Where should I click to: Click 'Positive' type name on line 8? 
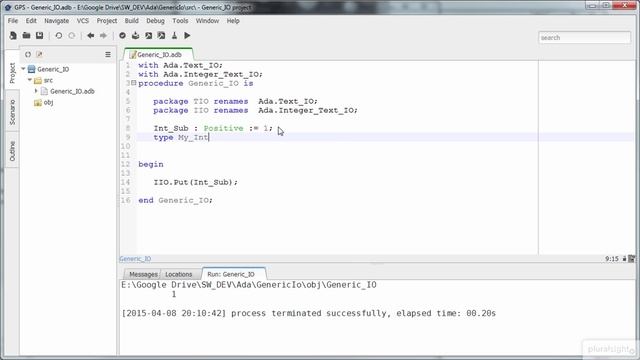click(223, 128)
